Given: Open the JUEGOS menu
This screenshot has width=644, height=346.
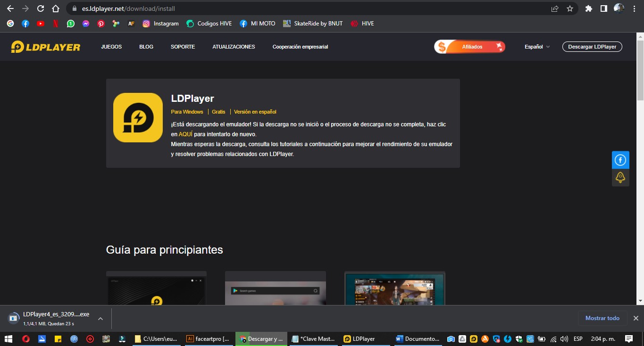Looking at the screenshot, I should click(111, 47).
